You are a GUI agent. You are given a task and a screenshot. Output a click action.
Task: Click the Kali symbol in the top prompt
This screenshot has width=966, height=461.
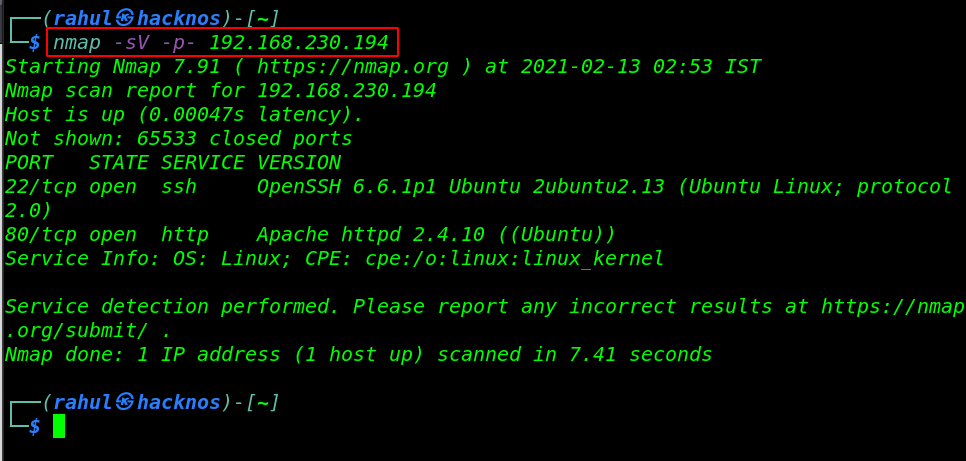click(x=125, y=18)
